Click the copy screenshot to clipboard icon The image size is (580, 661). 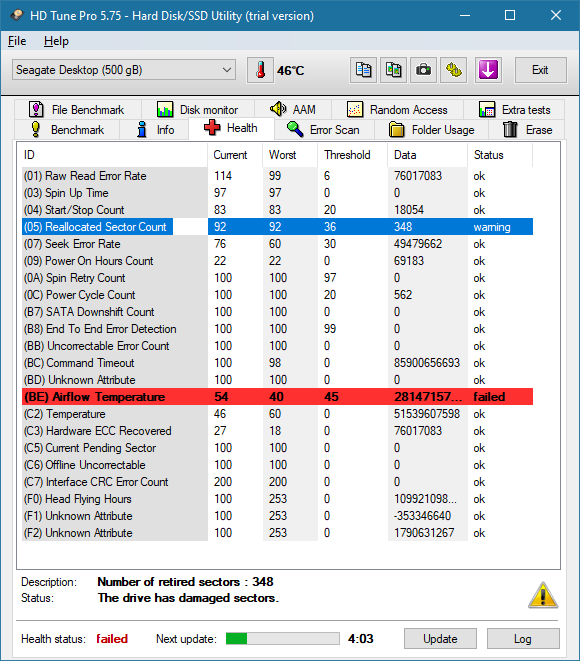click(394, 70)
